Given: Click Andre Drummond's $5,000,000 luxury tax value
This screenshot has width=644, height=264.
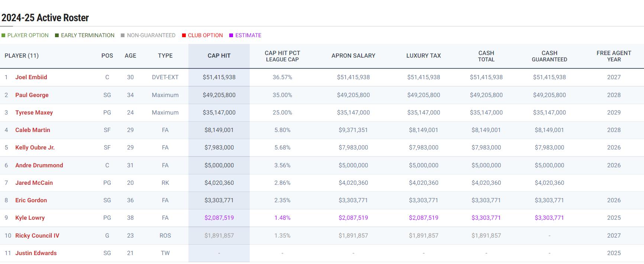Looking at the screenshot, I should [424, 165].
